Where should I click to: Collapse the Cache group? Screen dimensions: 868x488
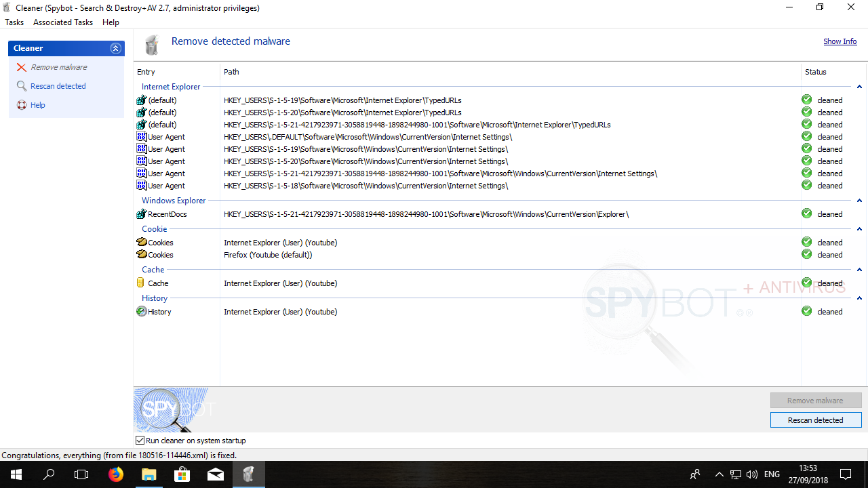point(860,270)
